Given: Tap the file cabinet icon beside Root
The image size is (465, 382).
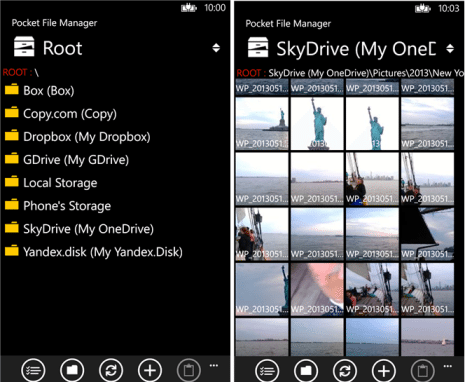Looking at the screenshot, I should pyautogui.click(x=24, y=46).
